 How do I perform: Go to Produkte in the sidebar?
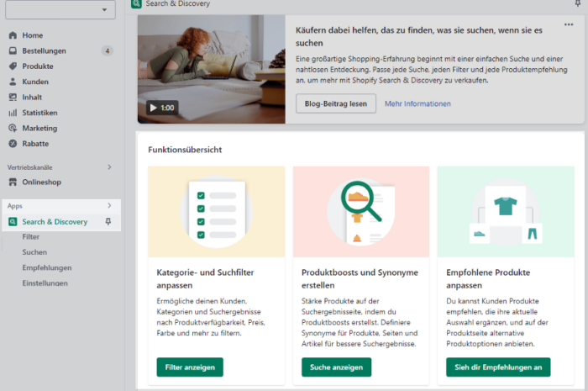point(38,66)
